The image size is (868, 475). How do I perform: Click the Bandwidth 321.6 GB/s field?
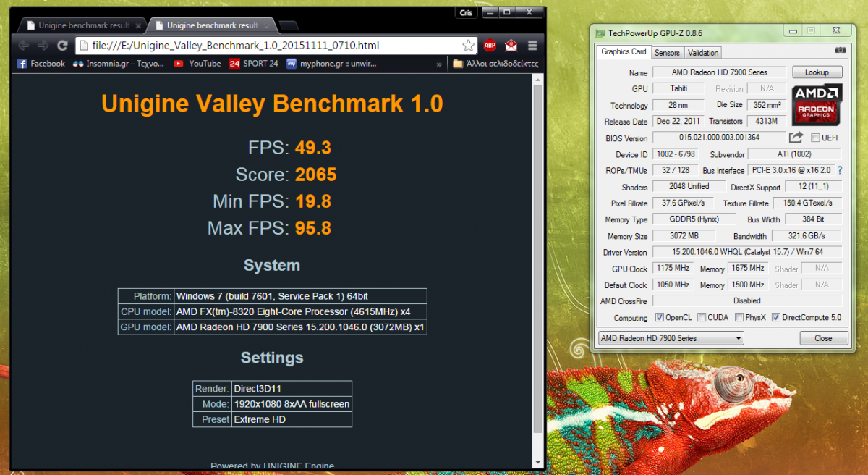806,236
